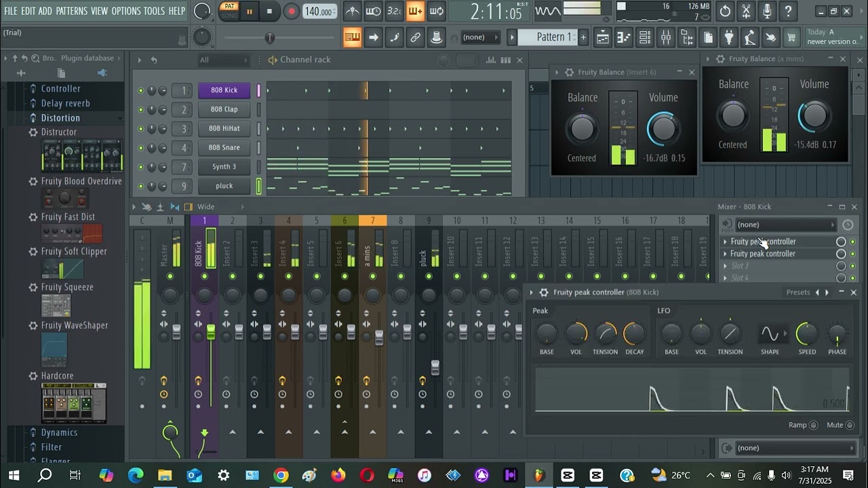Screen dimensions: 868x488
Task: Open Fruity peak controller settings gear icon
Action: pyautogui.click(x=543, y=292)
